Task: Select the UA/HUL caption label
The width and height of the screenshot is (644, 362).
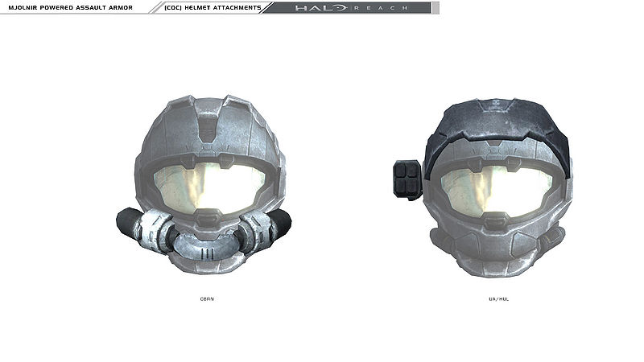Action: (498, 298)
